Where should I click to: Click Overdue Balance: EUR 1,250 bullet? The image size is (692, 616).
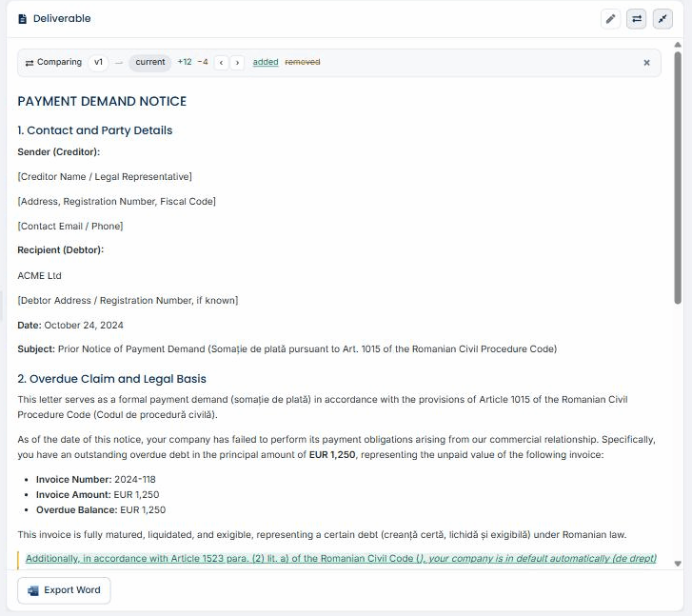coord(101,510)
